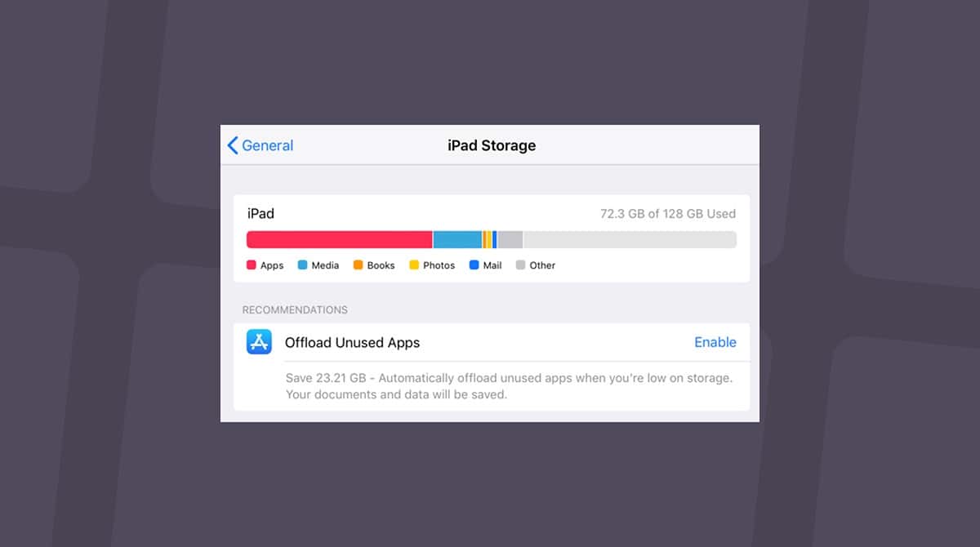Select the blue Media legend swatch
980x547 pixels.
click(302, 265)
